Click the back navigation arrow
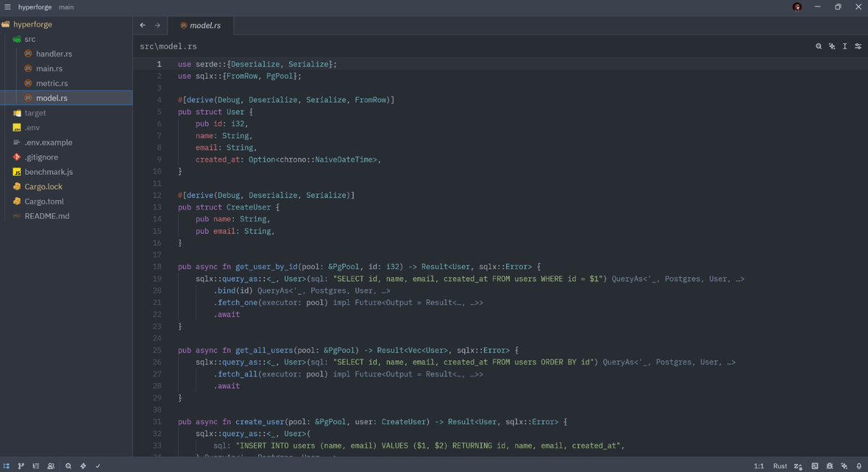Image resolution: width=868 pixels, height=472 pixels. 142,24
